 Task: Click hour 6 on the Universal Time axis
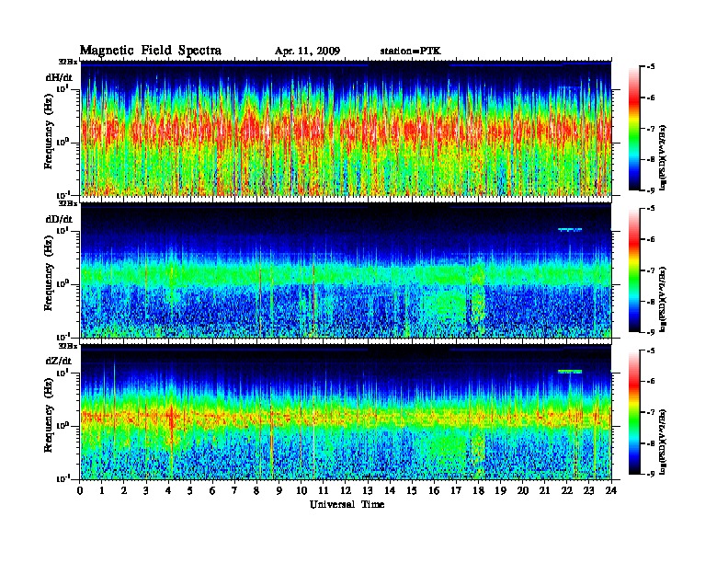point(212,491)
